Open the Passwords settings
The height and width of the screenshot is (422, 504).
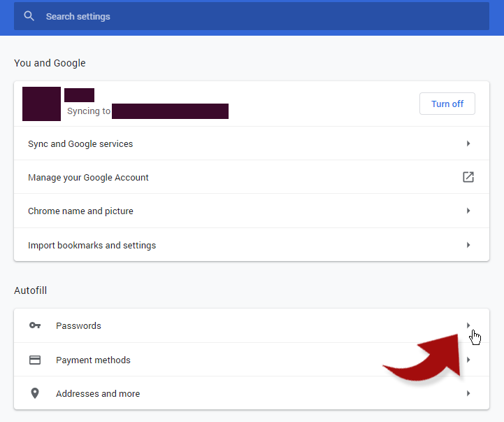(x=252, y=325)
